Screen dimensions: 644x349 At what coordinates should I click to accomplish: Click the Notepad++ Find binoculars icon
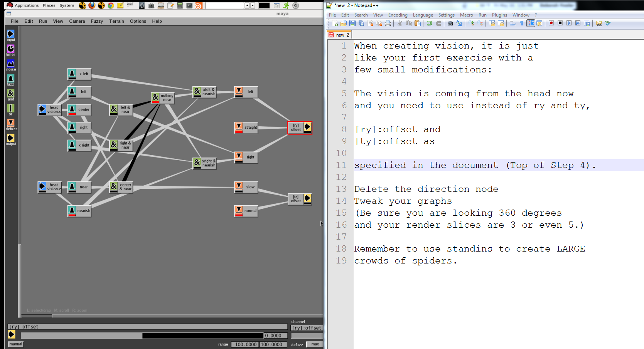450,23
